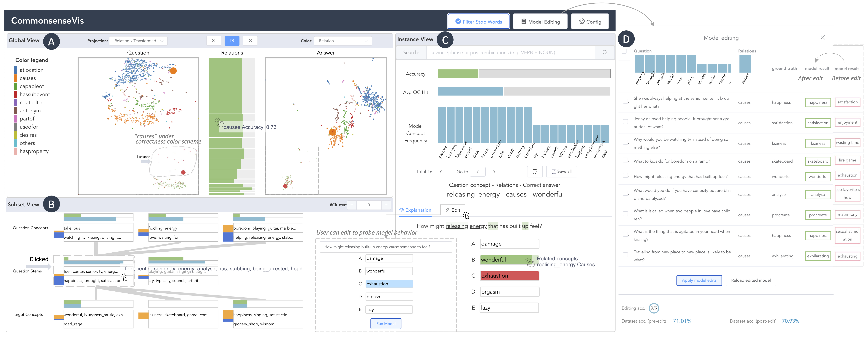This screenshot has height=337, width=868.
Task: Open the Config settings button
Action: 590,22
